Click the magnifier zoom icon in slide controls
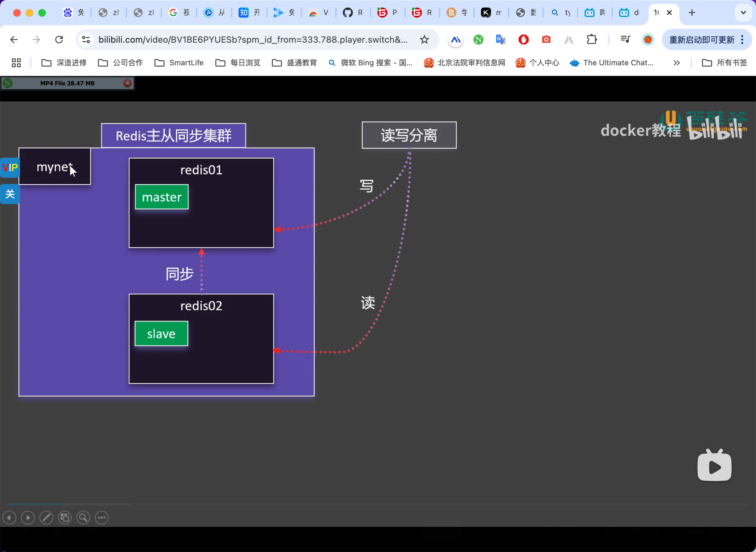 pos(83,518)
